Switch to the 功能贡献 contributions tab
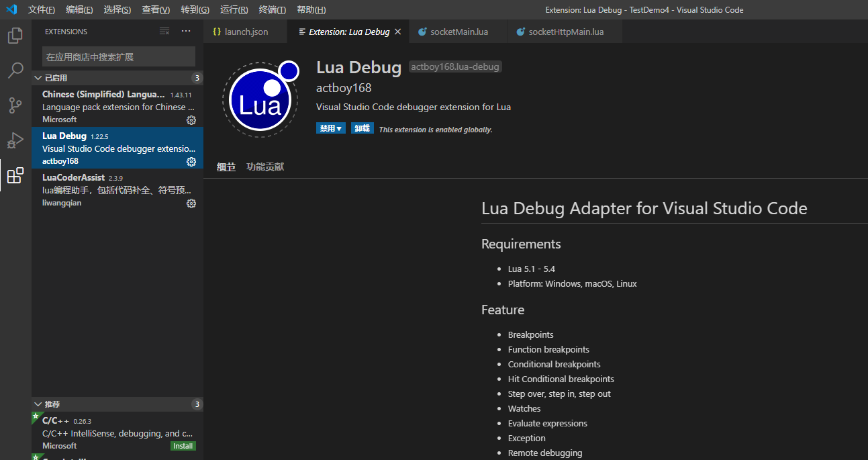868x460 pixels. pos(265,167)
